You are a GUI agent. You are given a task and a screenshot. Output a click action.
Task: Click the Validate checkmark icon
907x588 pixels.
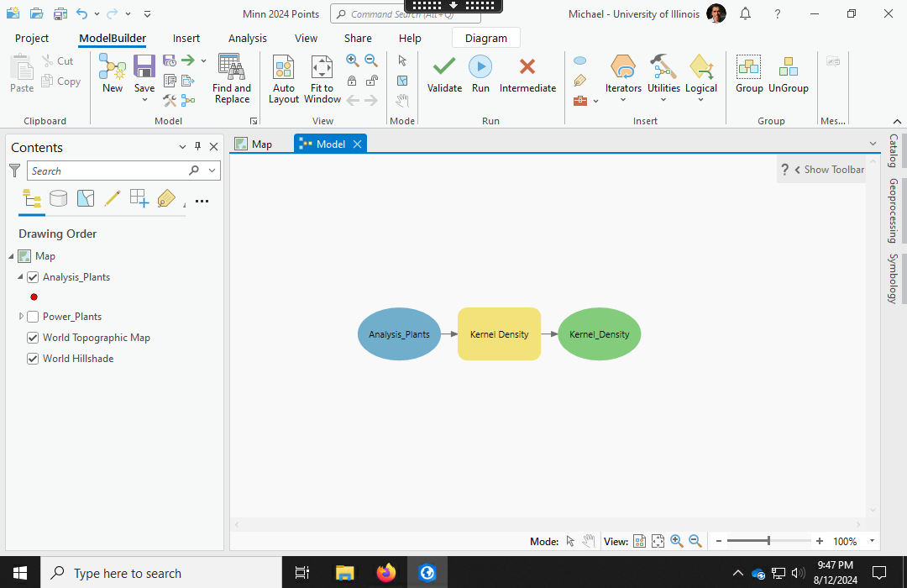[x=444, y=67]
